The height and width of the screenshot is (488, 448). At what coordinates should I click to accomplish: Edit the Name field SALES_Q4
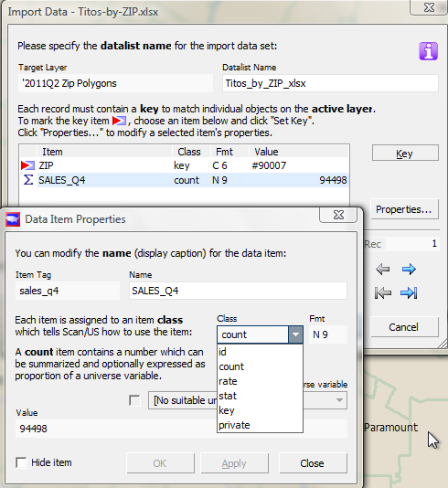(238, 291)
